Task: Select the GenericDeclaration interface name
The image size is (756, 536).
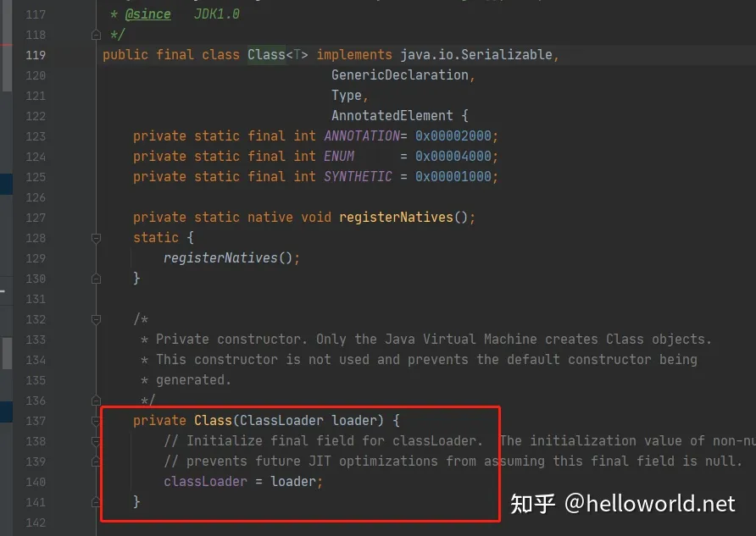Action: tap(400, 75)
